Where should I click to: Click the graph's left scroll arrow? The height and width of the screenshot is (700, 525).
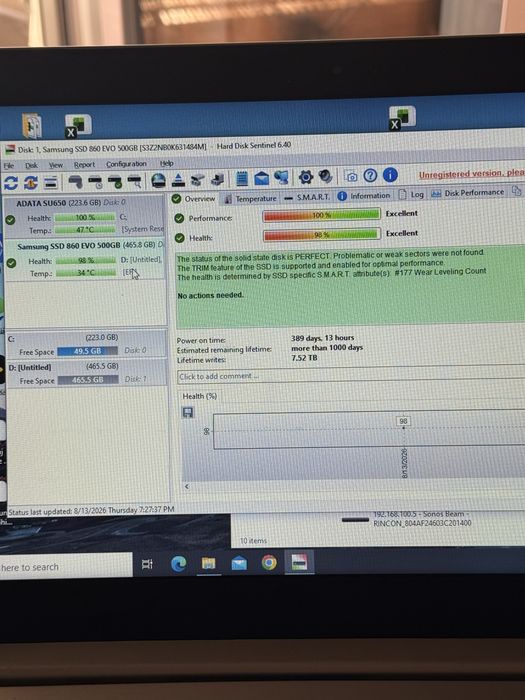[187, 486]
